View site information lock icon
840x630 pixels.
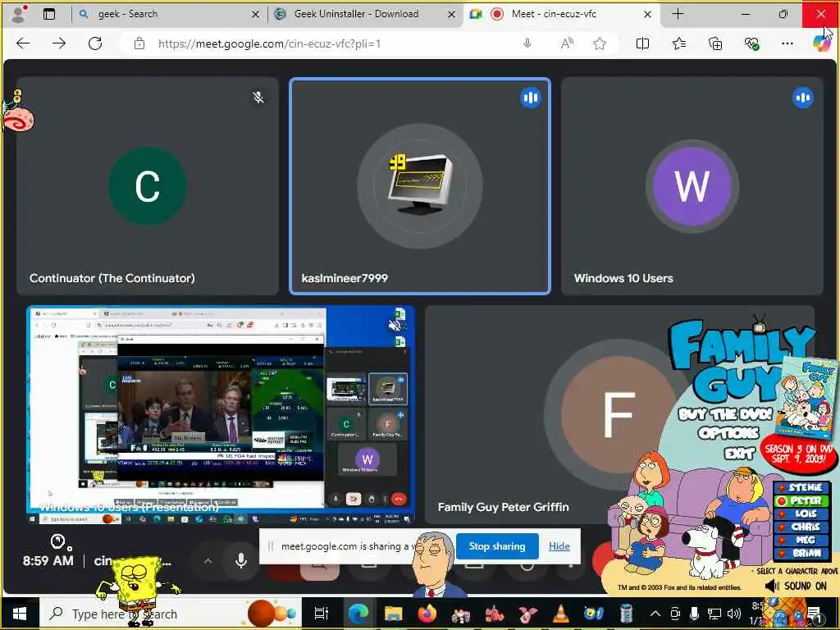139,43
